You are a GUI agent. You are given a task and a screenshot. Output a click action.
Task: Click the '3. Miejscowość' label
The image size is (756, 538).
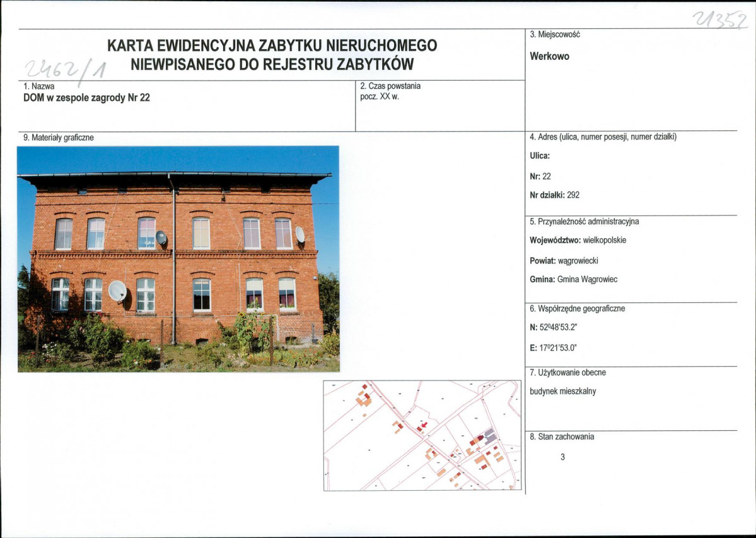click(x=554, y=35)
